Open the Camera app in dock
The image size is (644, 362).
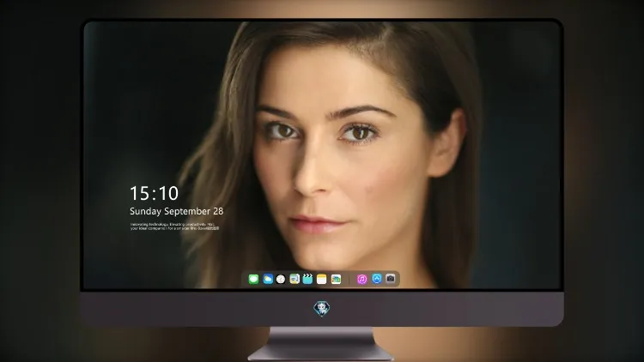391,279
